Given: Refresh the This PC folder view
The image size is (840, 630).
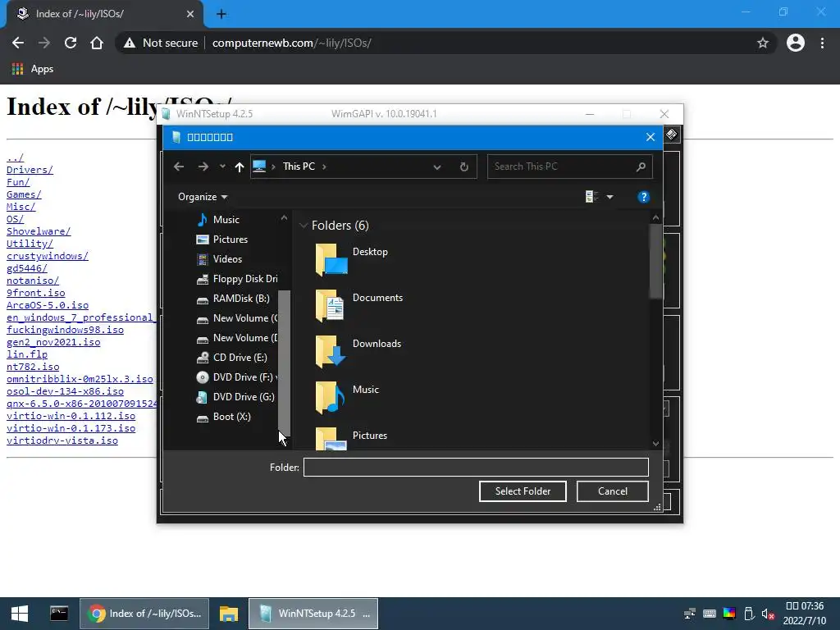Looking at the screenshot, I should (464, 167).
